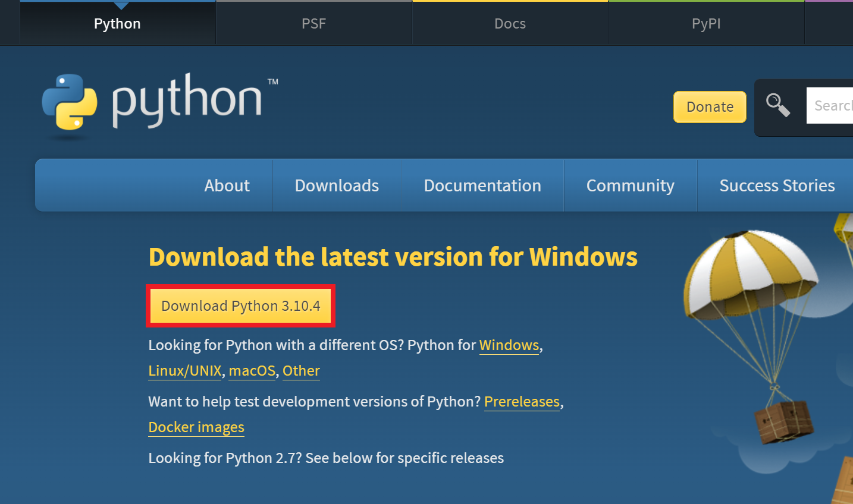Follow the Windows OS link
This screenshot has height=504, width=853.
coord(509,345)
